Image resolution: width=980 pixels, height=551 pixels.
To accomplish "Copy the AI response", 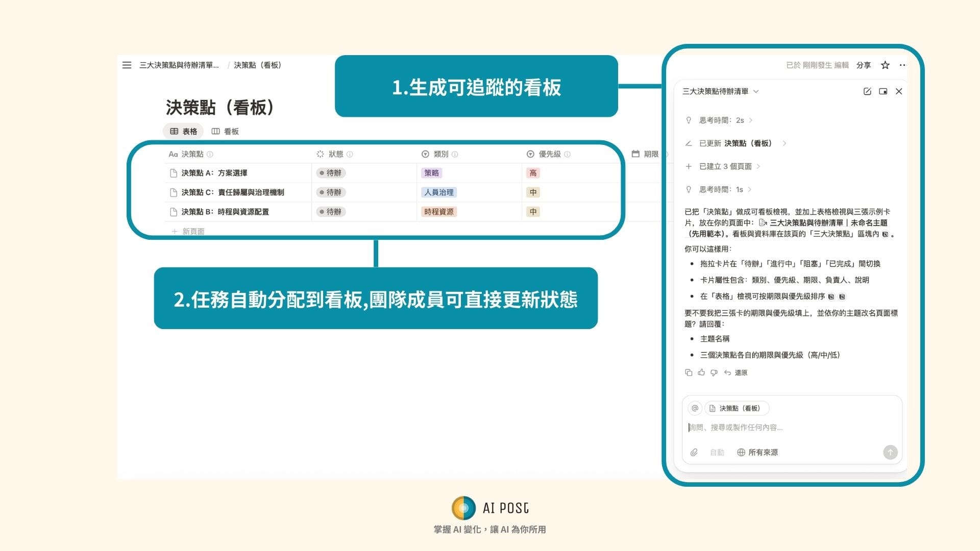I will (x=689, y=372).
